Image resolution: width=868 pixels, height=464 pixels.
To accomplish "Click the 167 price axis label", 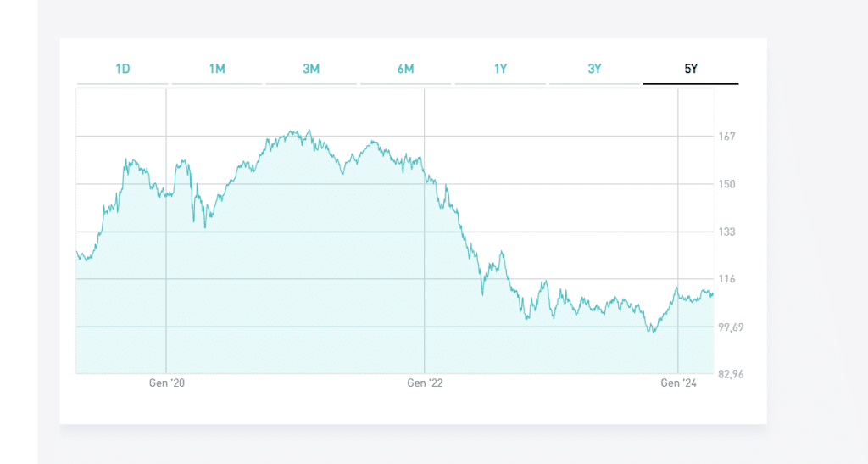I will pyautogui.click(x=726, y=137).
